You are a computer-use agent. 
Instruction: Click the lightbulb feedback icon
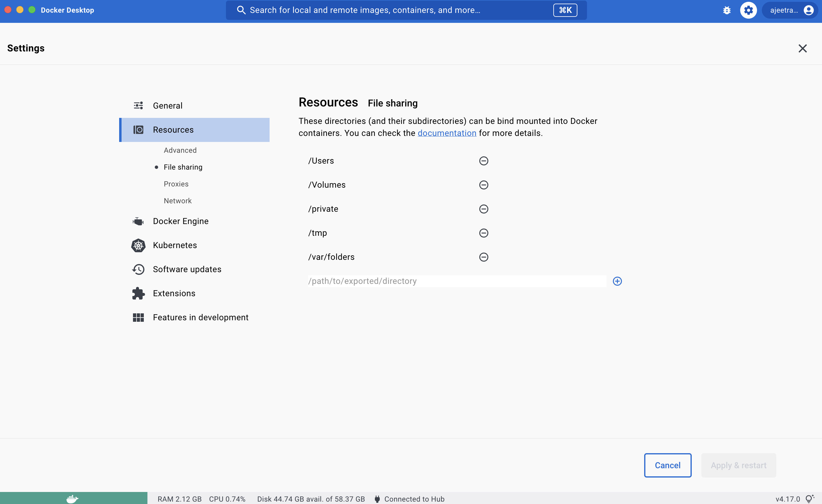(x=810, y=499)
